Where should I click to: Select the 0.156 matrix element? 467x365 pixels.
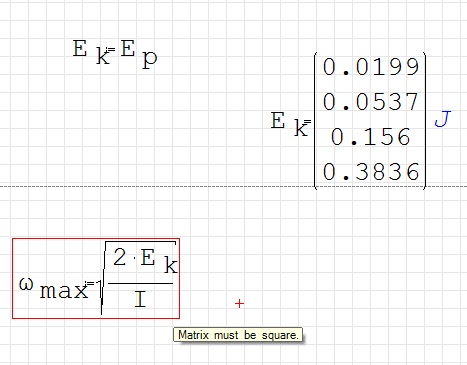pyautogui.click(x=371, y=137)
